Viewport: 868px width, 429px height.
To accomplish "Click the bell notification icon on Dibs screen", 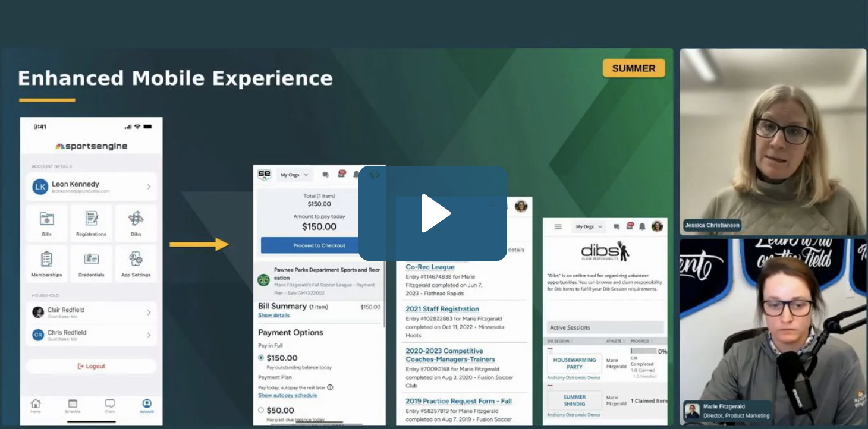I will click(x=642, y=226).
